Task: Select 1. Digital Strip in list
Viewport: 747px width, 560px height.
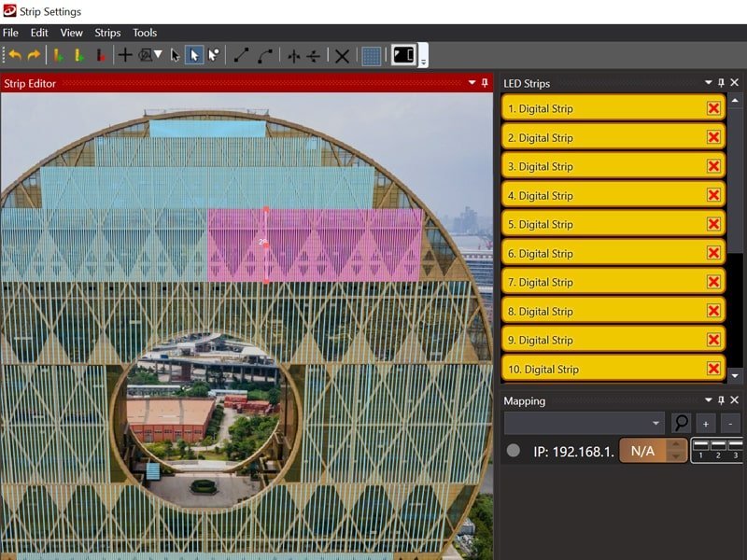Action: pyautogui.click(x=613, y=108)
